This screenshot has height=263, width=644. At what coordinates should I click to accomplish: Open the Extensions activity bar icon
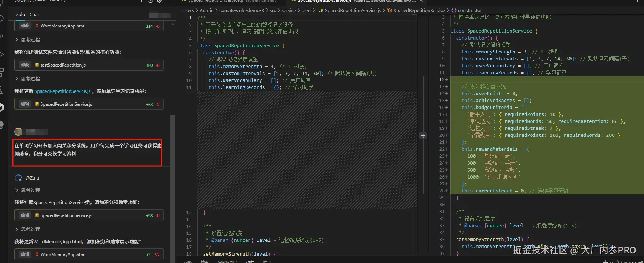point(1,72)
